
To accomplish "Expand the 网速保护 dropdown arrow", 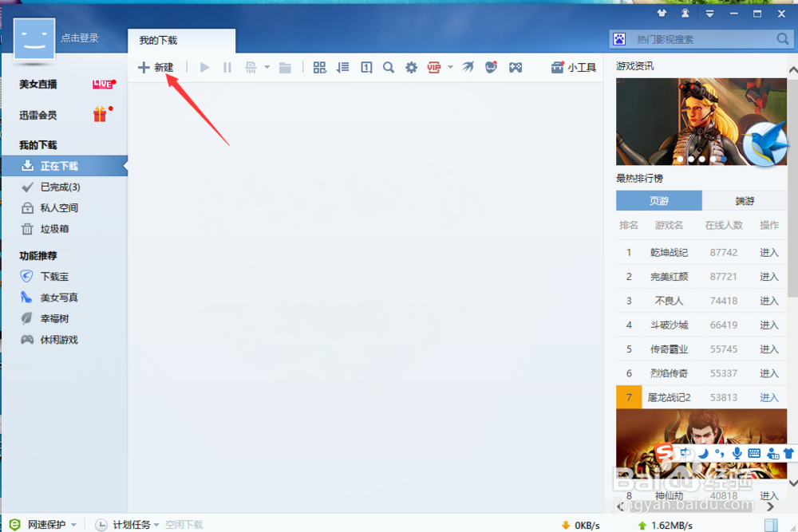I will (73, 524).
